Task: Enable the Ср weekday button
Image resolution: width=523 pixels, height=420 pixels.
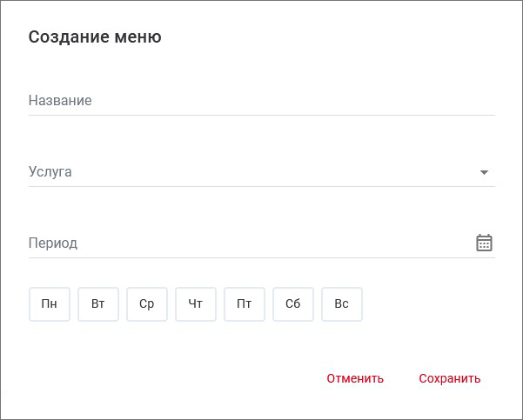Action: (147, 304)
